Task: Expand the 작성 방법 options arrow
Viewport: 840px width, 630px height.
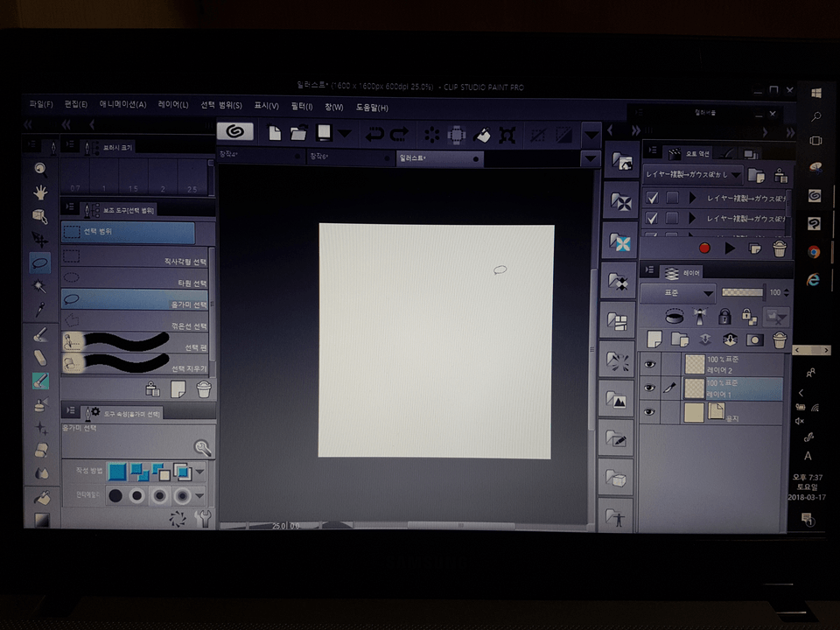Action: point(201,472)
